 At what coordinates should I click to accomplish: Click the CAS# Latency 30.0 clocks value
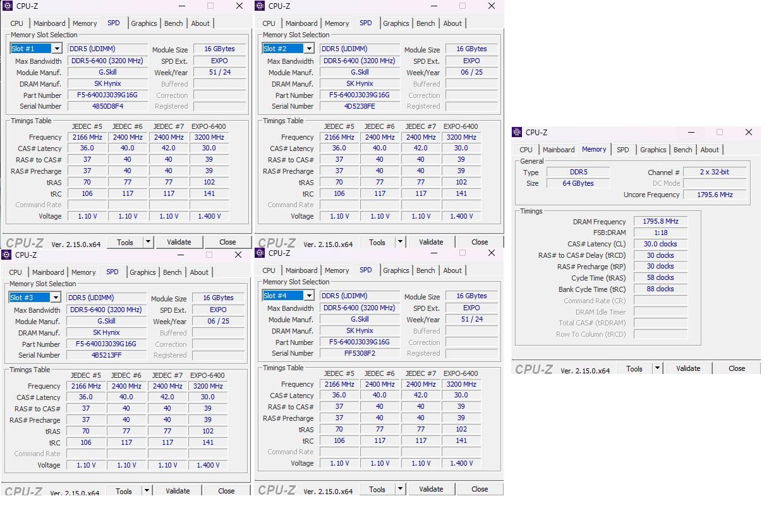(660, 244)
